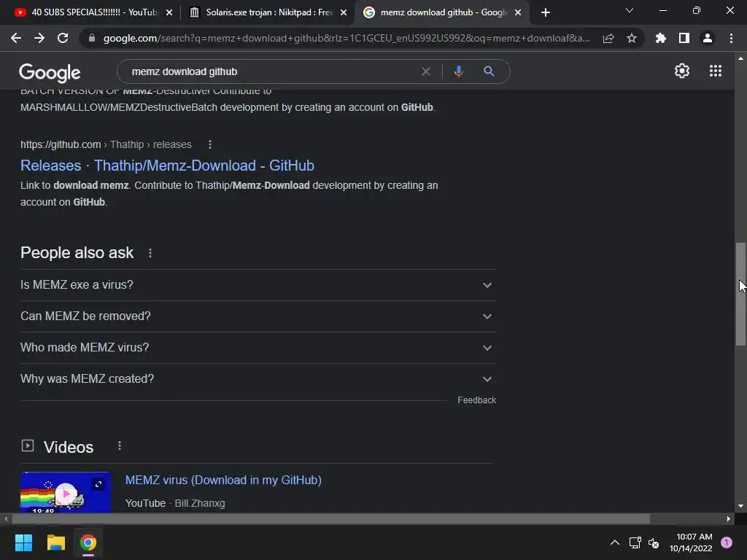Bookmark this tab with the star icon
This screenshot has width=747, height=560.
[x=632, y=38]
